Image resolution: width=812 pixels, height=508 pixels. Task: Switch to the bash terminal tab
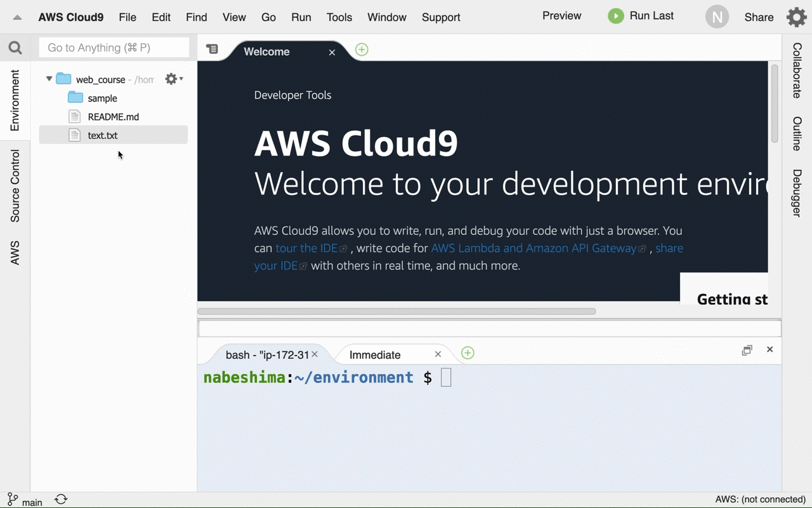tap(267, 355)
